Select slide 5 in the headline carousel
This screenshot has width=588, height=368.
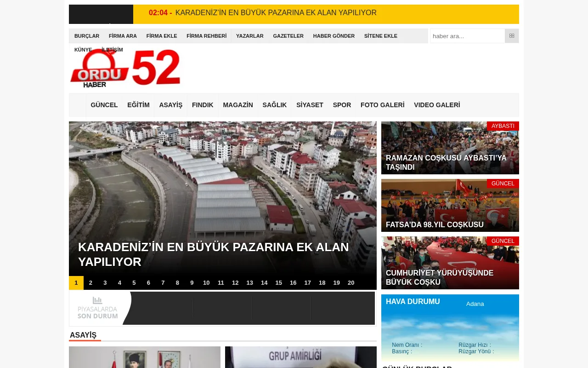(x=134, y=282)
